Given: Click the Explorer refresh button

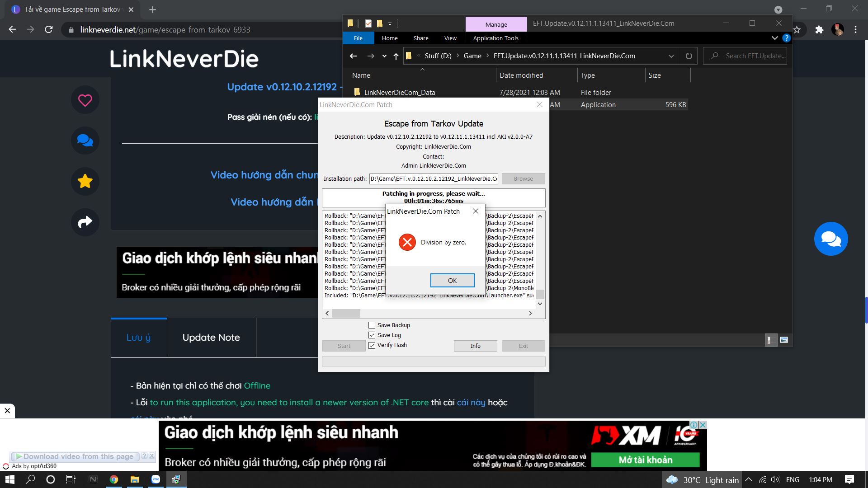Looking at the screenshot, I should pyautogui.click(x=689, y=56).
